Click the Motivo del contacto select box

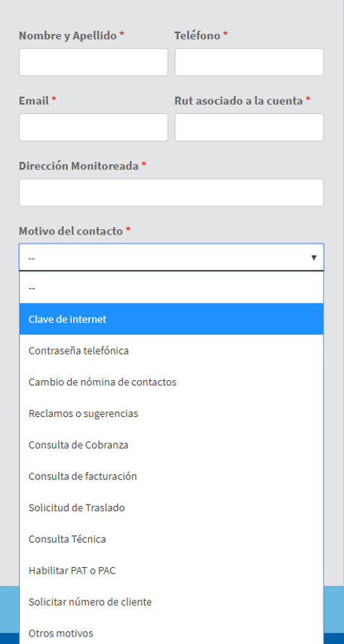(x=171, y=257)
